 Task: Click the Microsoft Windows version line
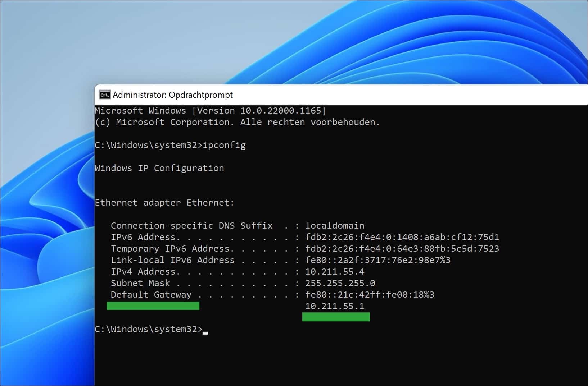point(211,110)
